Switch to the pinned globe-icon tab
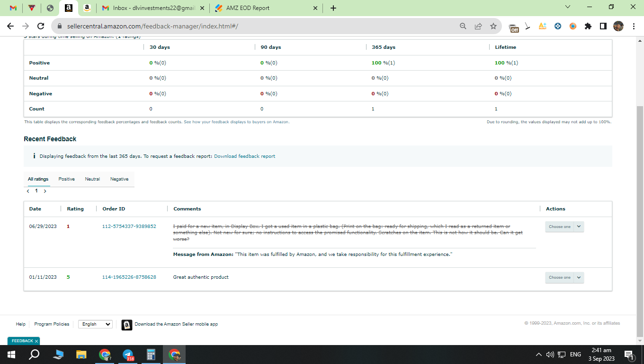 (50, 8)
